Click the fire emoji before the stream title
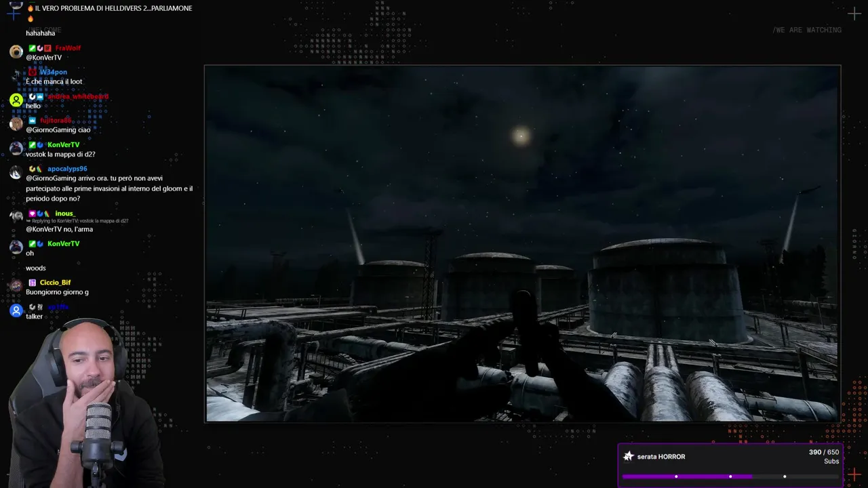 30,8
